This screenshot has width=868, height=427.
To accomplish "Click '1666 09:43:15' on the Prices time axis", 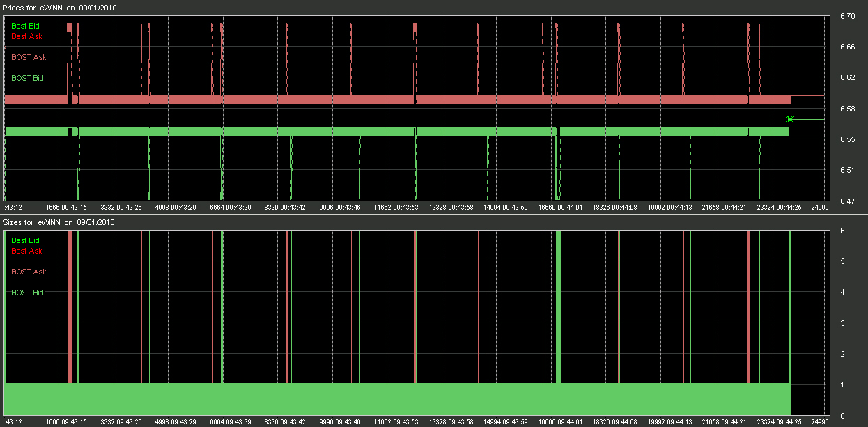I will pos(67,208).
